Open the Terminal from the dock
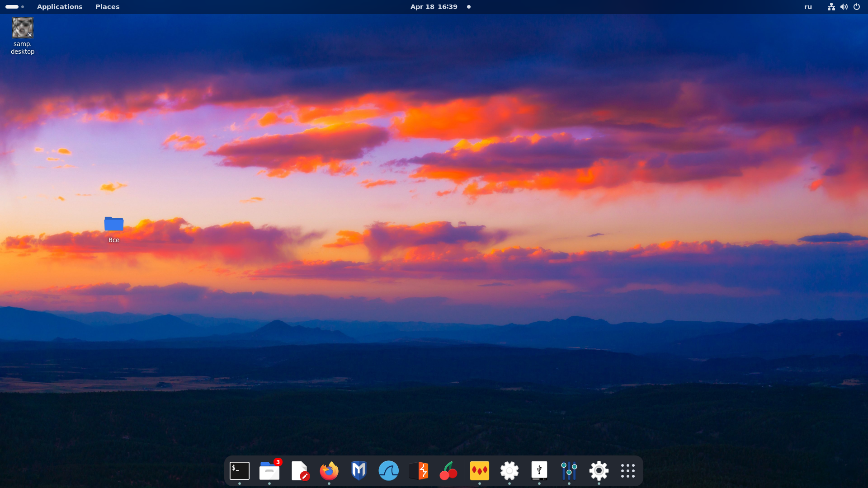This screenshot has width=868, height=488. tap(240, 471)
